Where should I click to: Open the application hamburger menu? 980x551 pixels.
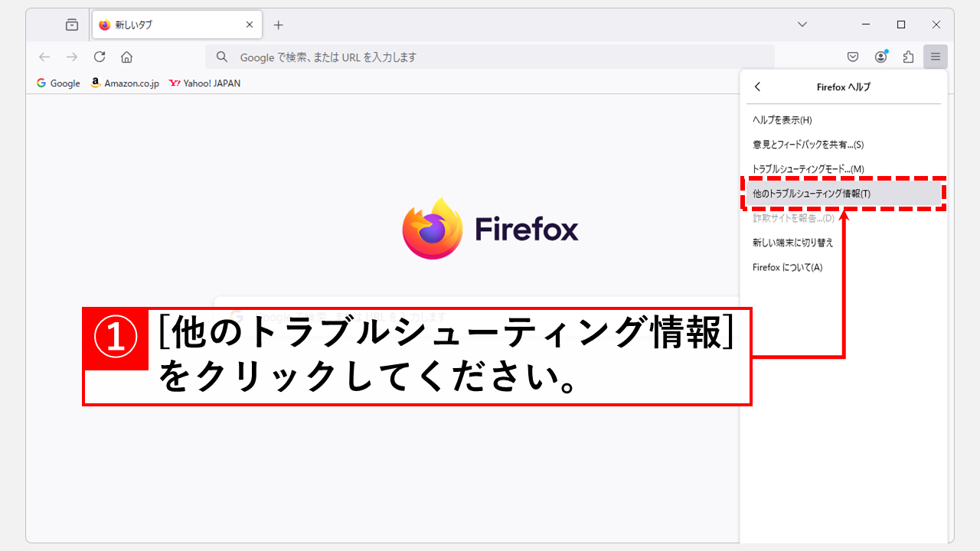click(935, 57)
